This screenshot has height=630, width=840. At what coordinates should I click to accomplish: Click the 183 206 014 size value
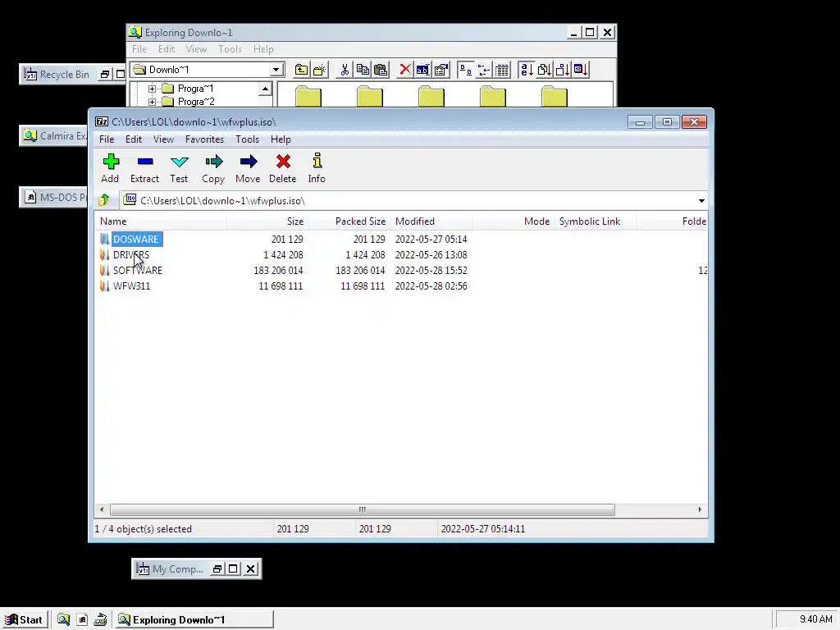(x=278, y=271)
